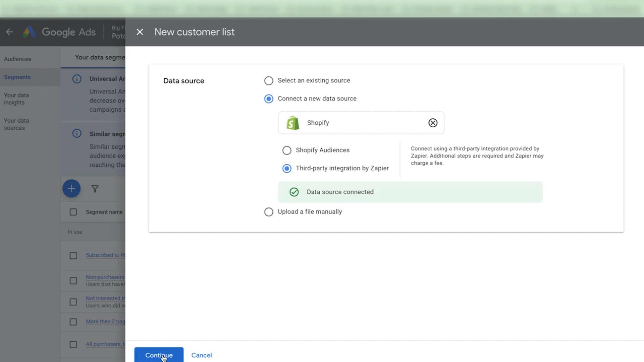Check the Segment name header checkbox
Image resolution: width=644 pixels, height=362 pixels.
[x=73, y=212]
